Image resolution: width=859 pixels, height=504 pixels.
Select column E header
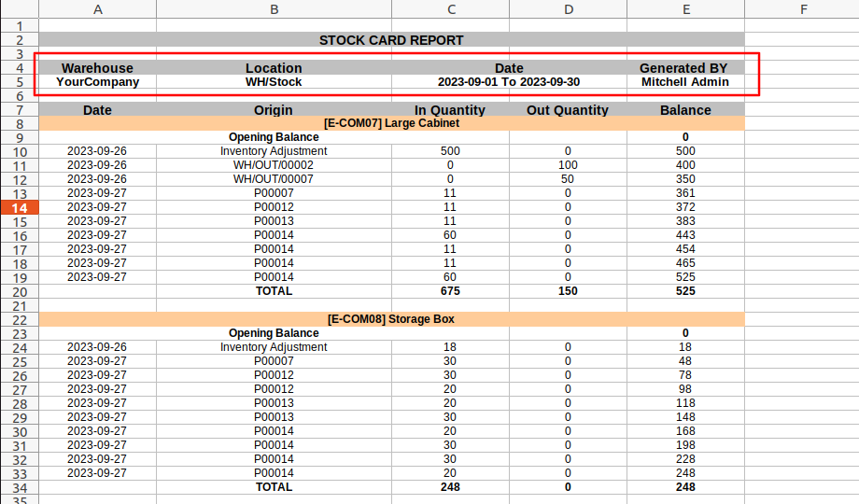[x=685, y=9]
